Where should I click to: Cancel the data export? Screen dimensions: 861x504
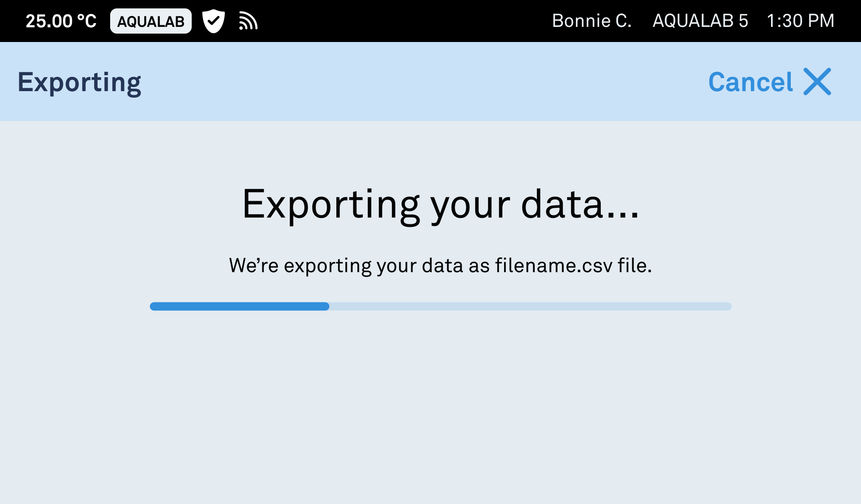pos(770,81)
